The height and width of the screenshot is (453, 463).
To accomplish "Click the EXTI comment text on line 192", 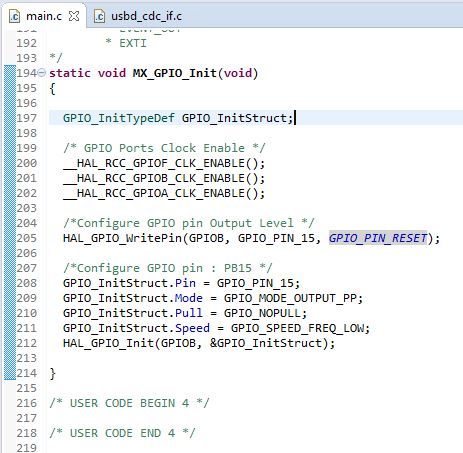I will [x=133, y=43].
